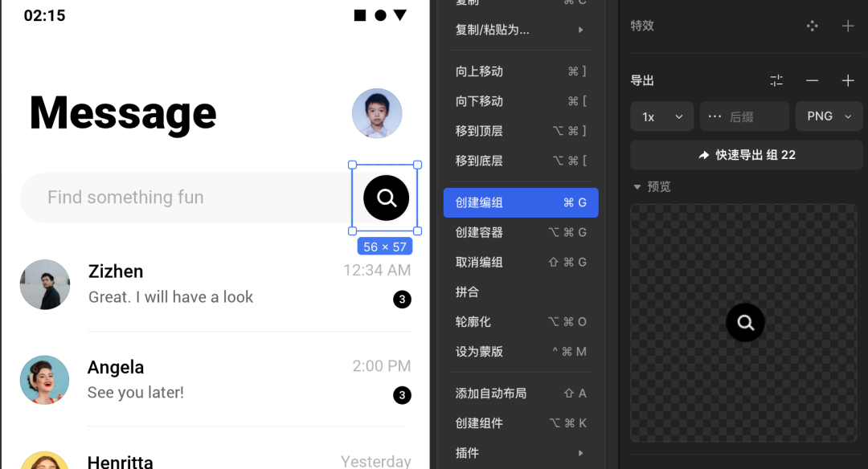Image resolution: width=868 pixels, height=469 pixels.
Task: Open the profile avatar next to Message
Action: point(377,113)
